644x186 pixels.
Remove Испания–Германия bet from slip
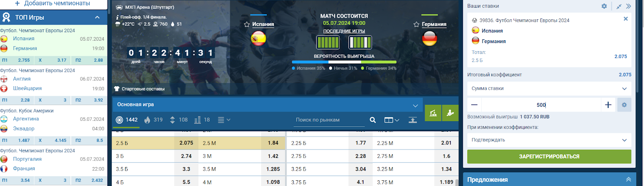625,19
